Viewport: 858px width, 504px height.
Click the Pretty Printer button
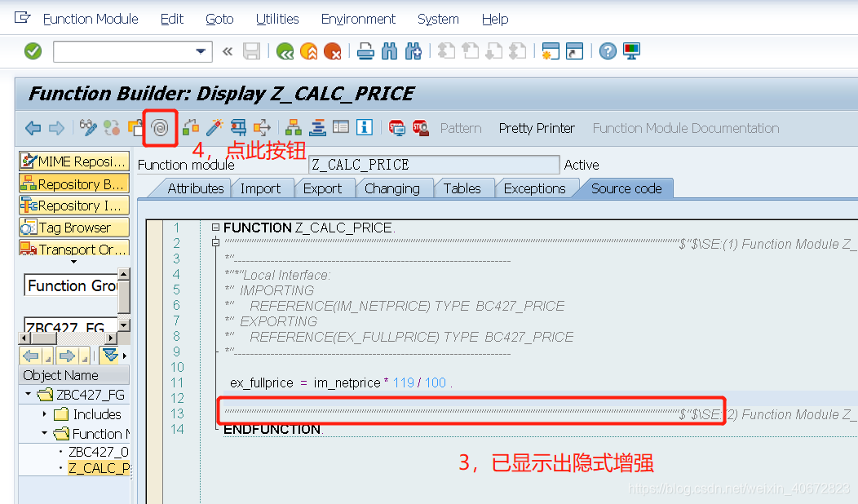click(x=537, y=128)
